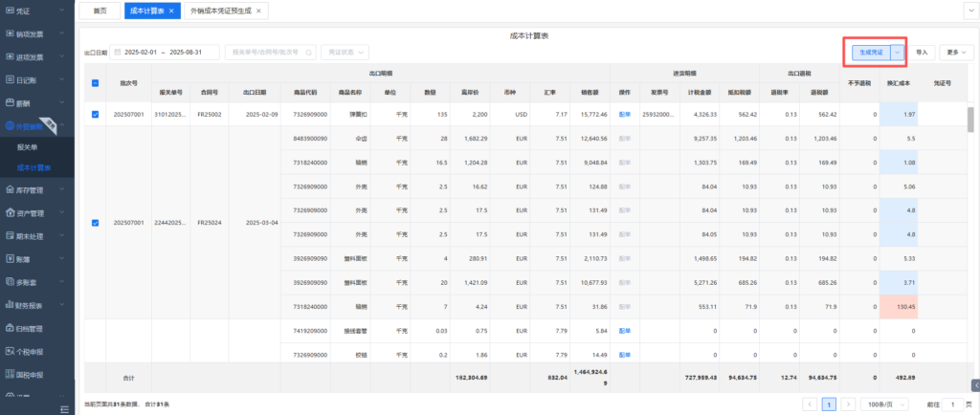Open the 100条/页 page size selector
The image size is (980, 415).
(886, 404)
